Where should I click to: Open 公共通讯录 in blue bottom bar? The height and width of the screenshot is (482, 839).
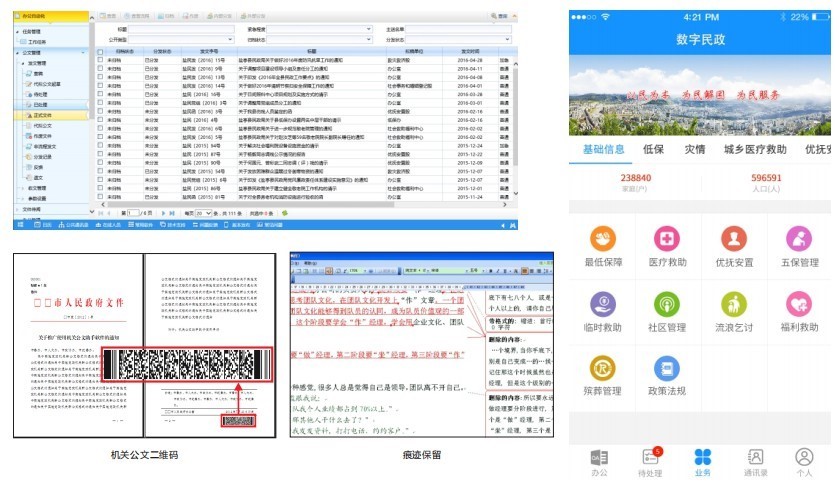click(x=73, y=225)
